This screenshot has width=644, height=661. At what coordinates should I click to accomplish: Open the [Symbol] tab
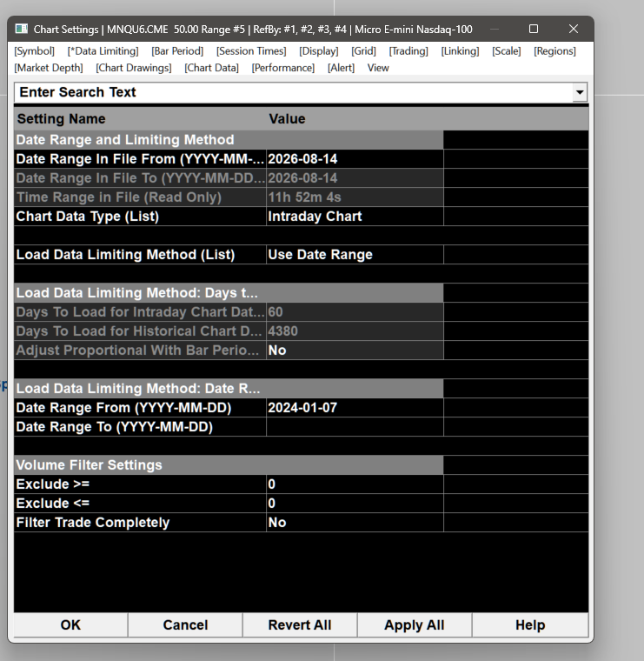pos(34,51)
